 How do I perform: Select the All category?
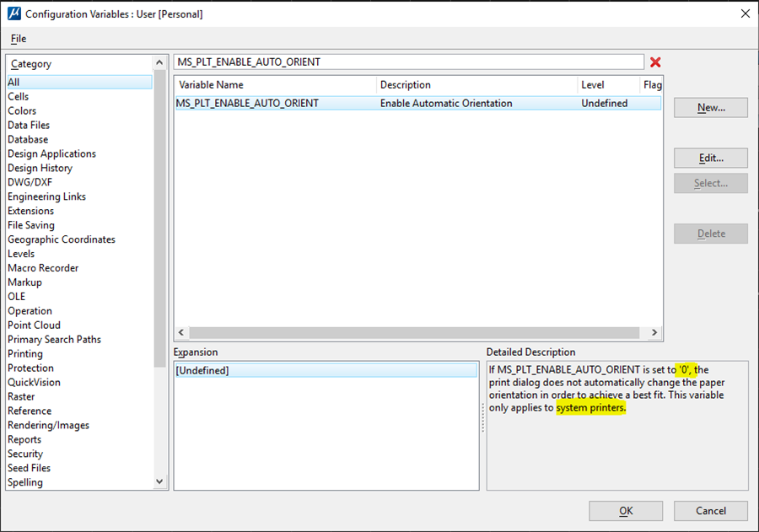click(80, 83)
